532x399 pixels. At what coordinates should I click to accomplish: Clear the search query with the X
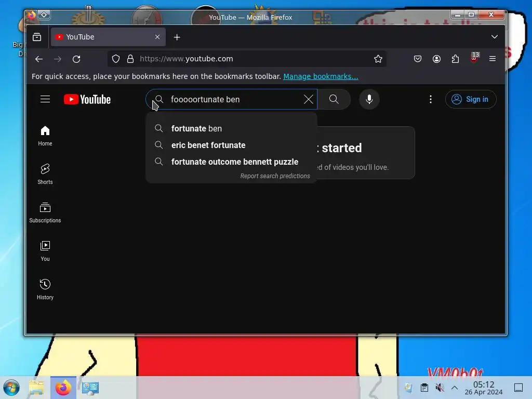[309, 99]
